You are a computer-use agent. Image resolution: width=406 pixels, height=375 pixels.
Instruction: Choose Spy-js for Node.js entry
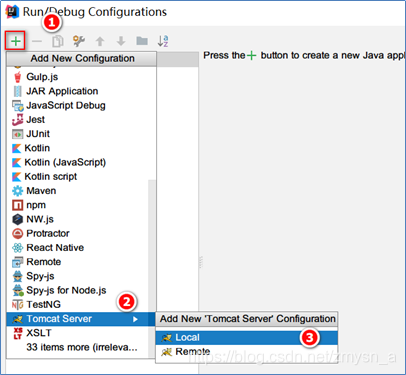(77, 290)
